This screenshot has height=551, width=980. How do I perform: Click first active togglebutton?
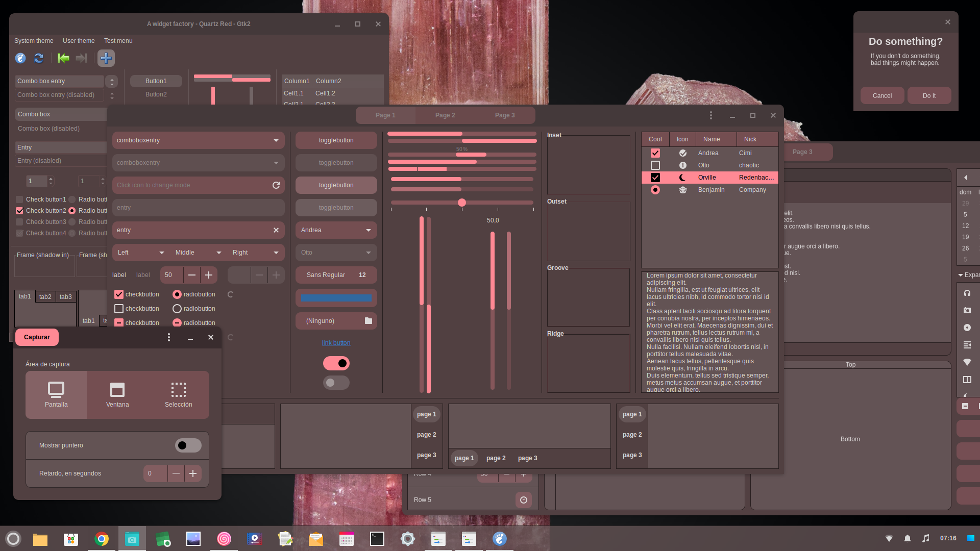tap(336, 185)
